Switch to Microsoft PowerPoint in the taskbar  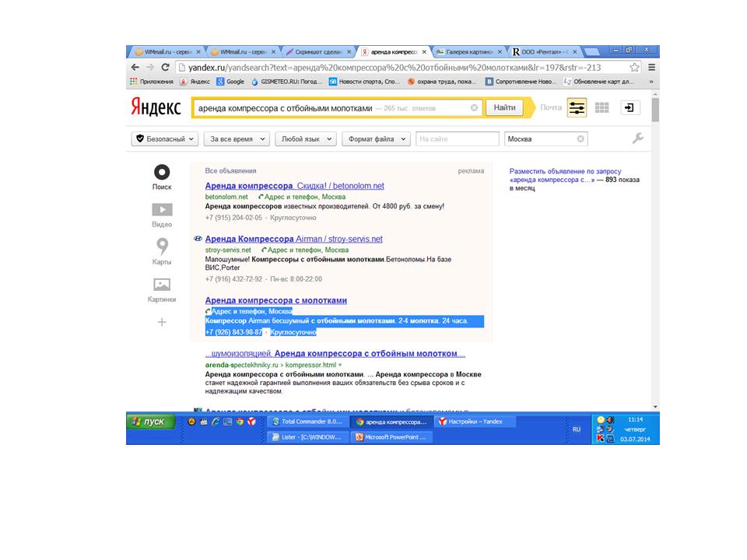tap(391, 437)
